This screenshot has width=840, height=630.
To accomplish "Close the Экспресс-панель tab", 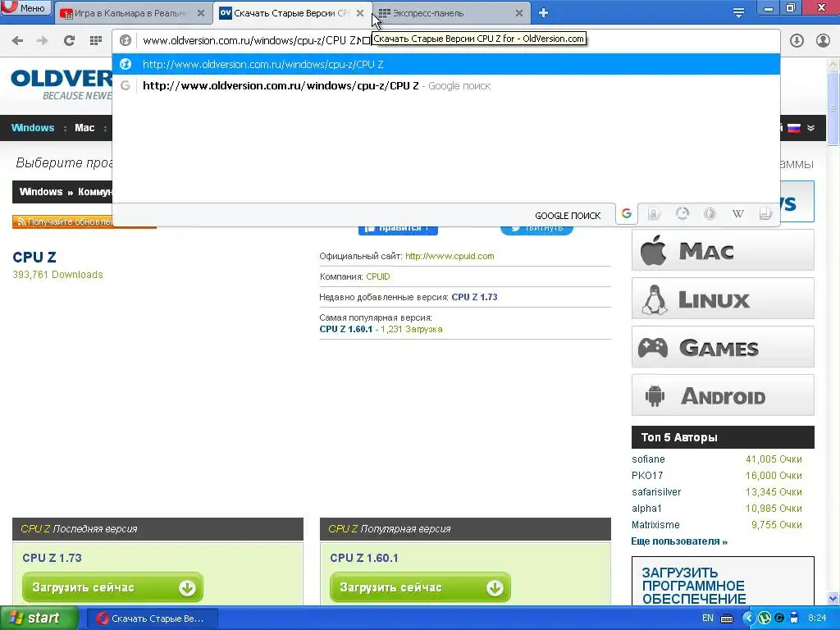I will 519,13.
